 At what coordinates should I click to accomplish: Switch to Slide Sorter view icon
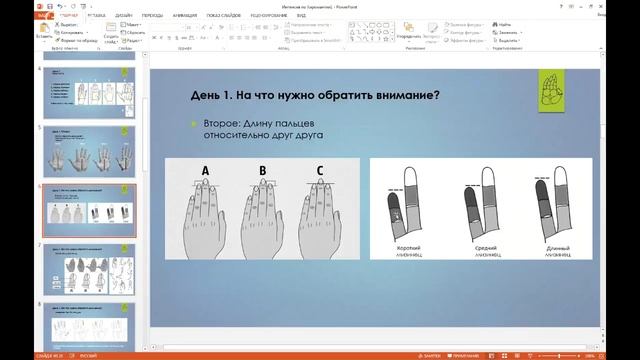[504, 356]
